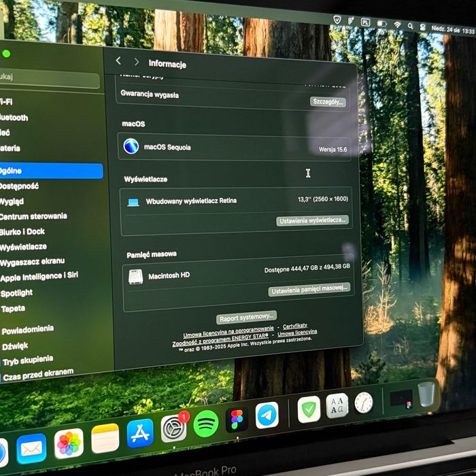
Task: Go back with the left chevron
Action: click(118, 61)
